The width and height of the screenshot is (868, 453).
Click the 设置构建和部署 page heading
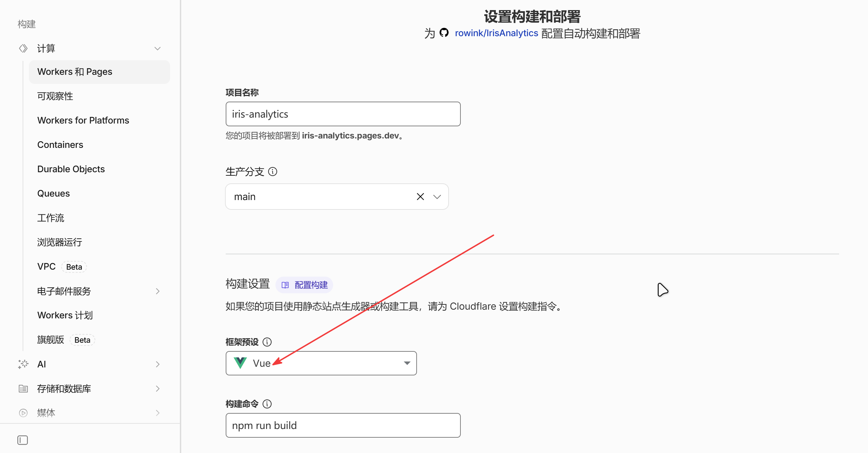(532, 16)
